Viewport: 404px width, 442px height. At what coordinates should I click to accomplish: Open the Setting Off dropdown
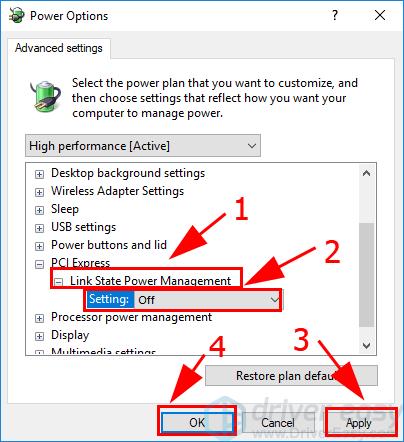(x=207, y=300)
